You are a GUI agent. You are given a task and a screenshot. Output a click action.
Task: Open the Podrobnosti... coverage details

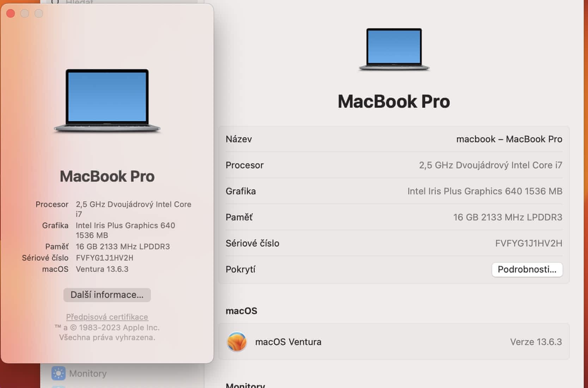[527, 269]
